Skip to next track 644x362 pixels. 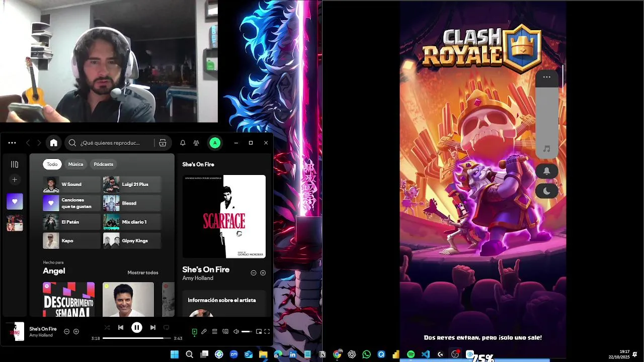[153, 327]
